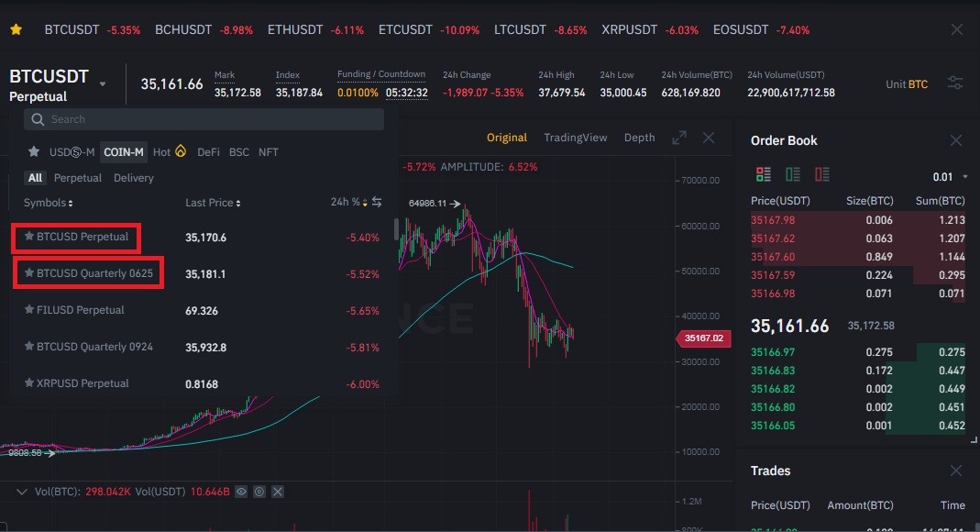This screenshot has height=532, width=980.
Task: Hide volume indicator using eye icon
Action: click(x=241, y=492)
